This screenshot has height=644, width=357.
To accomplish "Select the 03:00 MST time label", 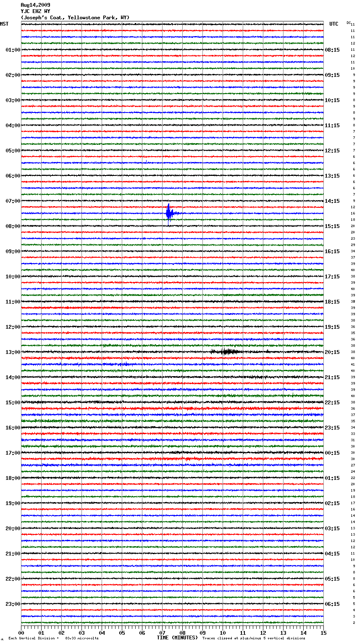I will [x=13, y=100].
